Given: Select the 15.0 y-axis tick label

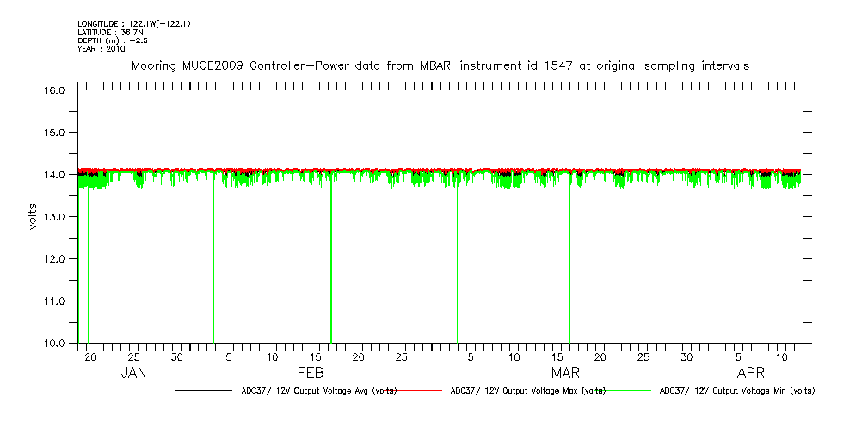Looking at the screenshot, I should tap(56, 133).
